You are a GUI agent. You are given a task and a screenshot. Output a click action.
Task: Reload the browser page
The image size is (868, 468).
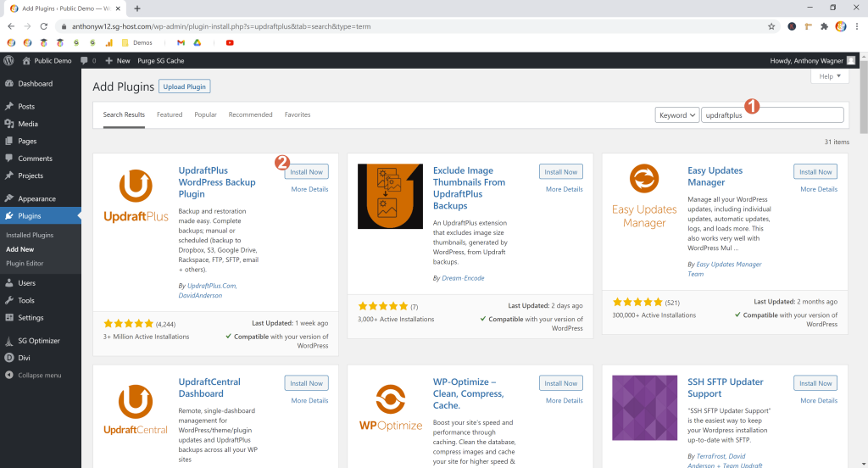pyautogui.click(x=44, y=26)
